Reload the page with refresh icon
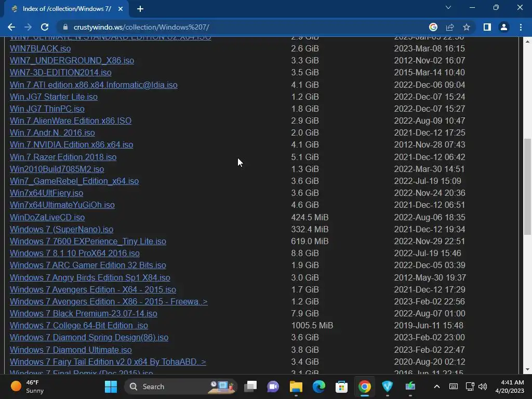 pyautogui.click(x=45, y=27)
